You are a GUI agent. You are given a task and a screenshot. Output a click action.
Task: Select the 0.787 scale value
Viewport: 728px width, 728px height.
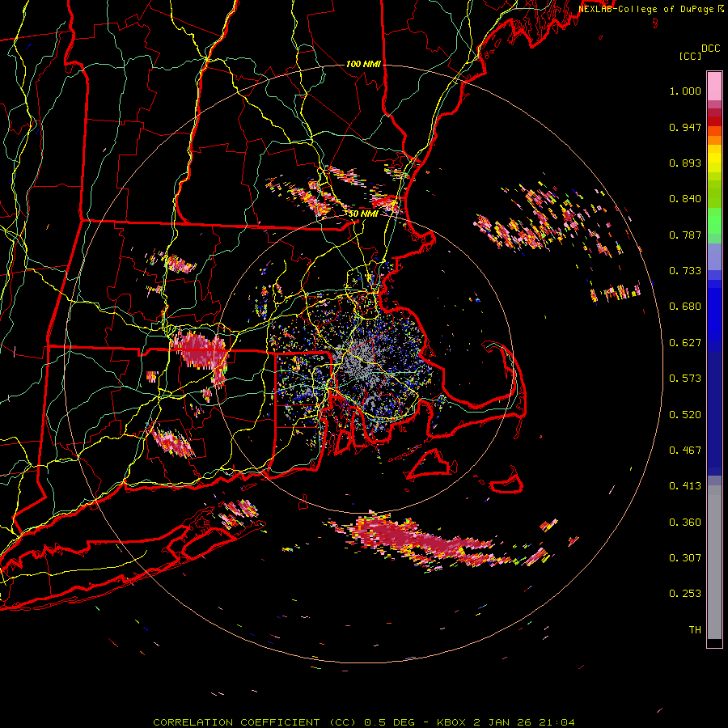(x=685, y=235)
